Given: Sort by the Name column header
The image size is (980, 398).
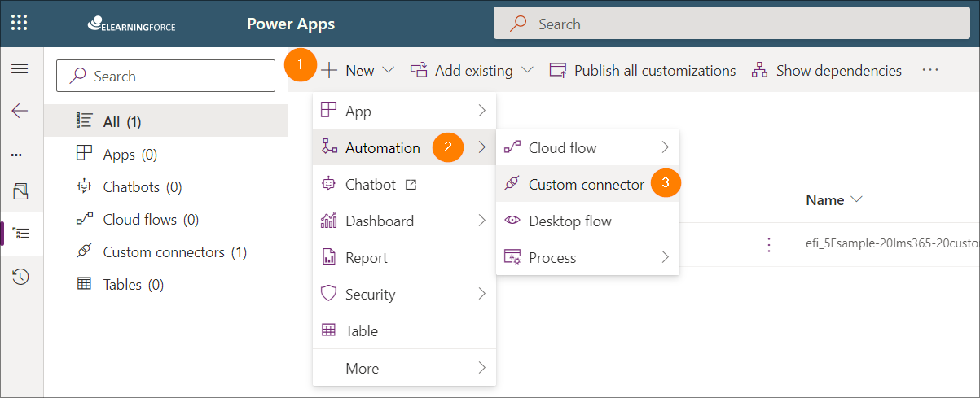Looking at the screenshot, I should (834, 199).
